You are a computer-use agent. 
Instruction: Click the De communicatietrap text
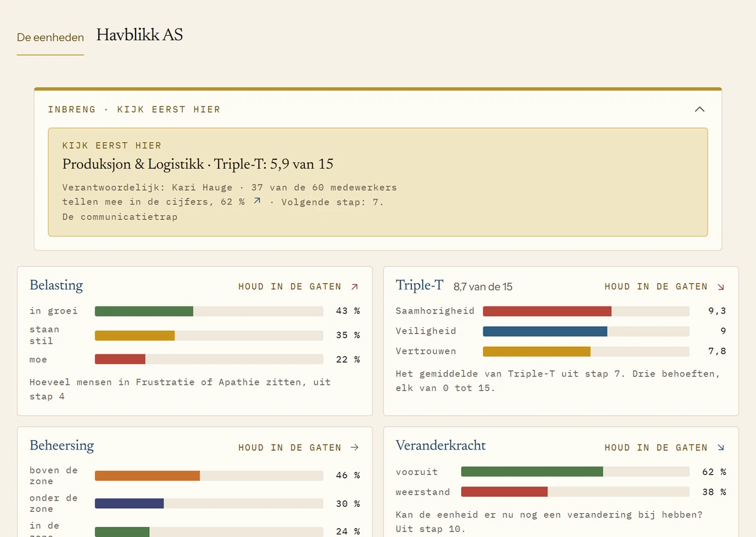pyautogui.click(x=120, y=217)
